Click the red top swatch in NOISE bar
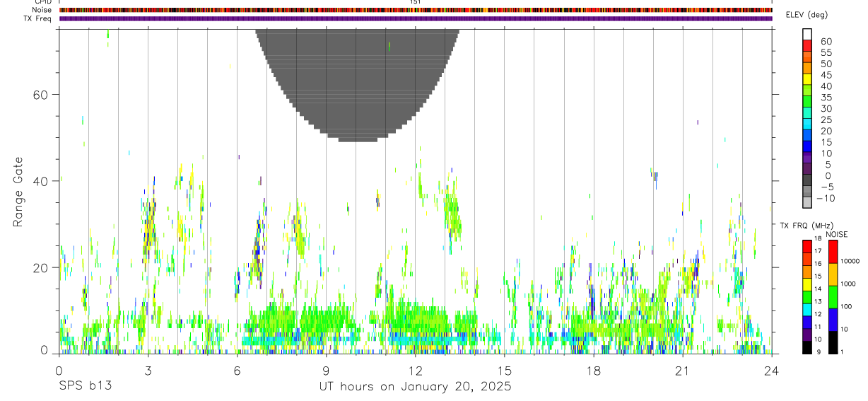This screenshot has height=401, width=868. [833, 252]
